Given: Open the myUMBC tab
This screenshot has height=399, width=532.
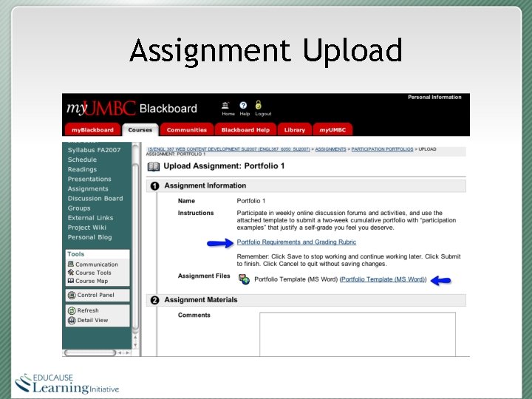Looking at the screenshot, I should click(x=332, y=130).
